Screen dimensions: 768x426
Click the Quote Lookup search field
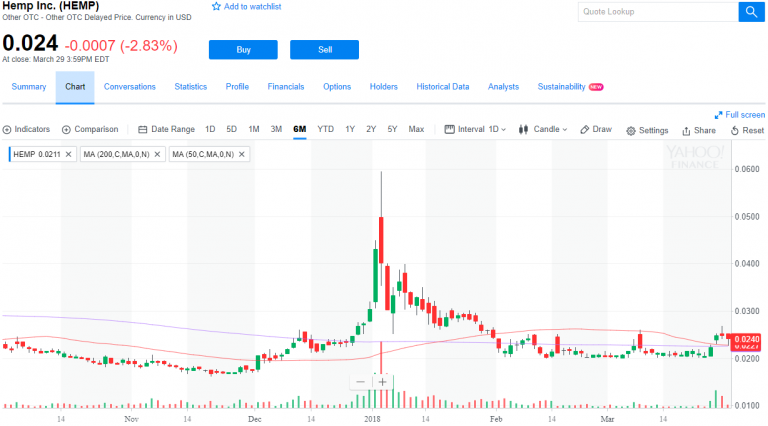[x=657, y=12]
